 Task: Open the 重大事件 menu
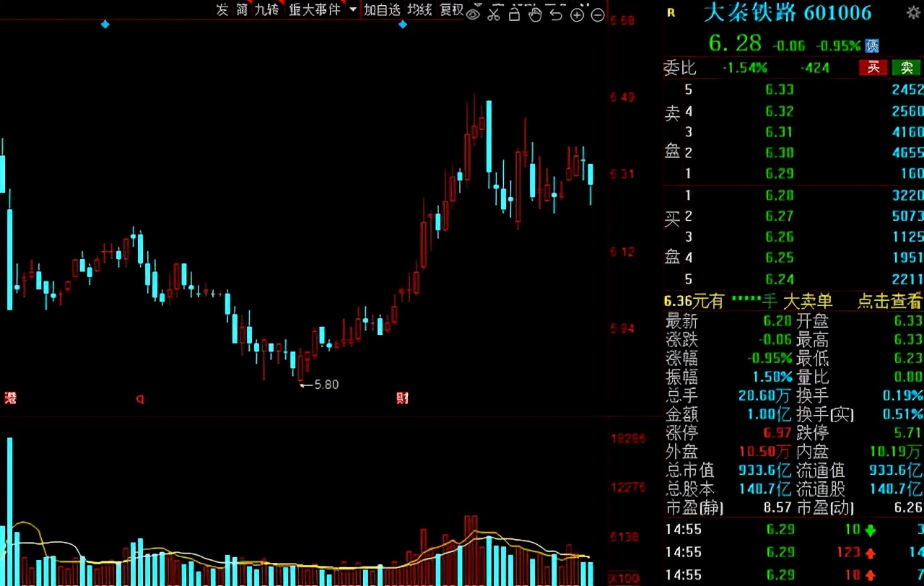coord(315,10)
